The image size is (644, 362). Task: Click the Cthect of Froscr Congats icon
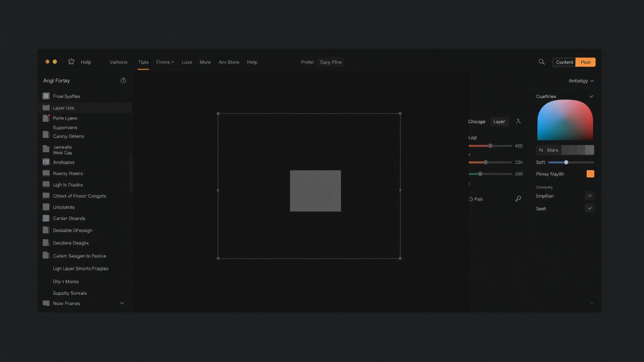coord(46,196)
